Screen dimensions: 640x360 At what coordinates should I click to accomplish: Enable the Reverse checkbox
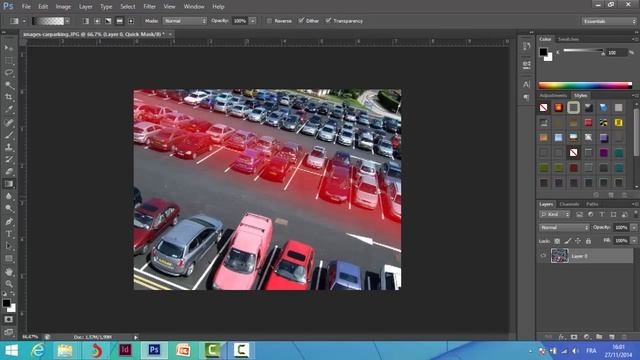click(x=269, y=21)
